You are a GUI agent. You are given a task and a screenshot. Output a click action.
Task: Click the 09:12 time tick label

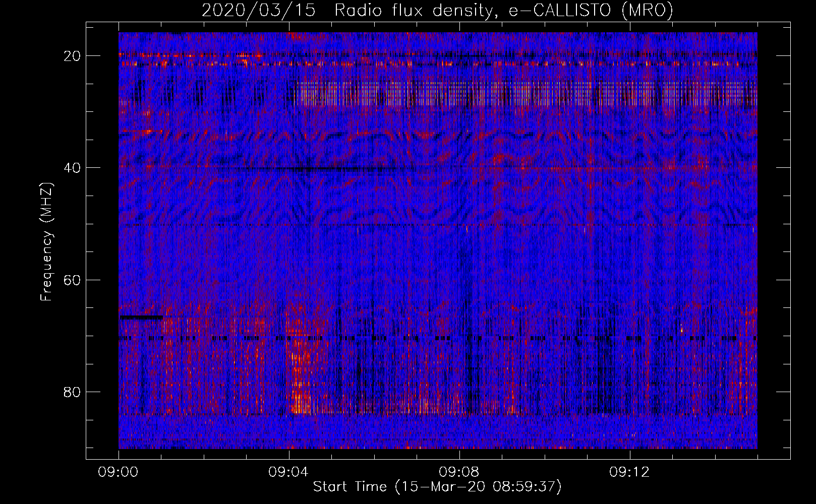click(630, 472)
